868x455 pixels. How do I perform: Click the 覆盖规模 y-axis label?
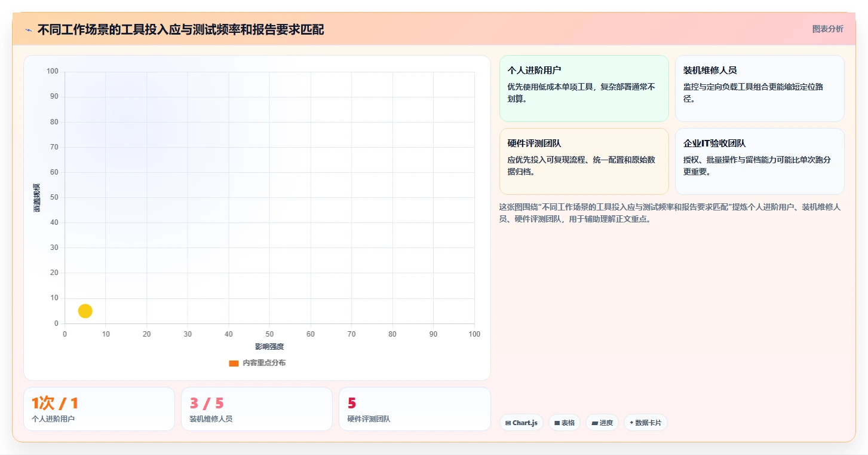pyautogui.click(x=36, y=197)
